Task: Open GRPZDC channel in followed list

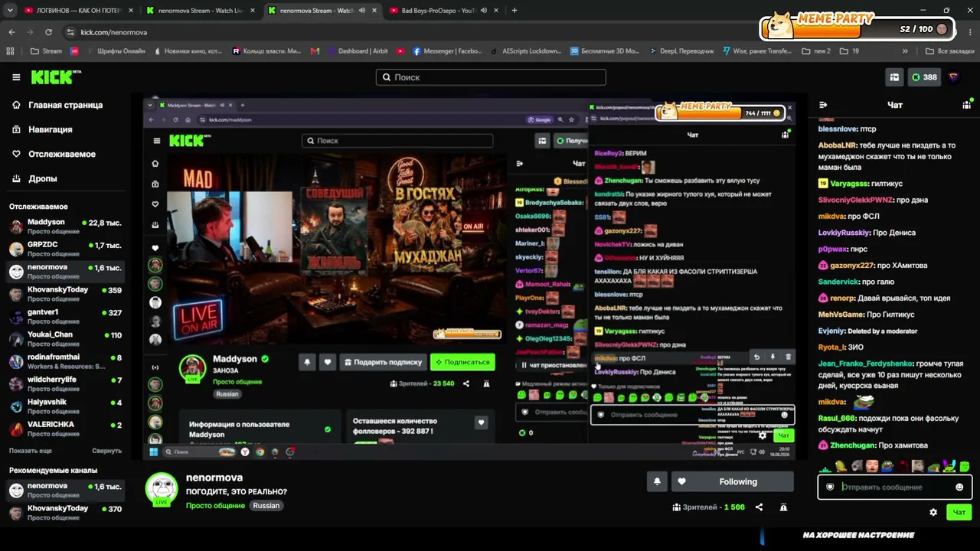Action: point(65,249)
